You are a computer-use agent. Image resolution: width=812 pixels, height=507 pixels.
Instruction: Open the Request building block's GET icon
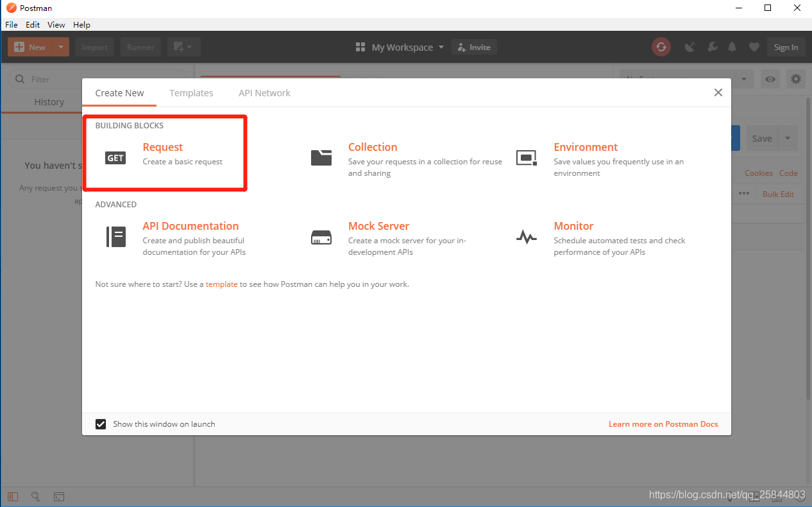(x=115, y=158)
